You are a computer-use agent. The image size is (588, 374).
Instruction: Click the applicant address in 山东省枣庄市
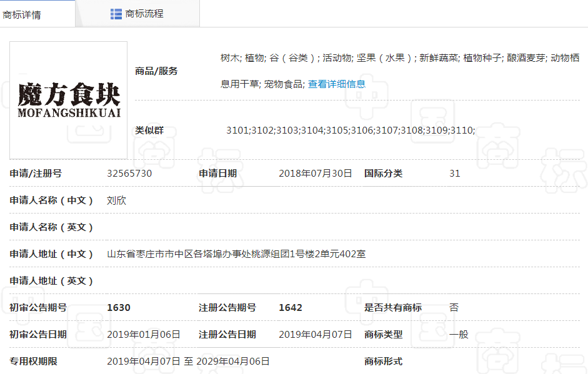tap(236, 254)
